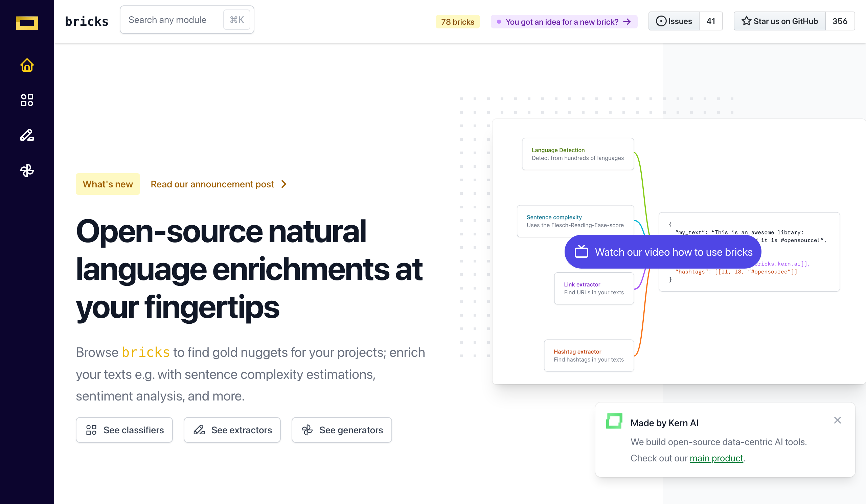Viewport: 866px width, 504px height.
Task: Click the issues circle-dot icon
Action: (661, 21)
